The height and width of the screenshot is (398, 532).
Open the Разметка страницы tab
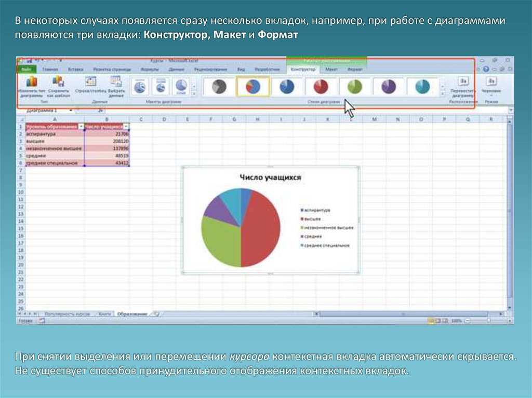click(112, 69)
